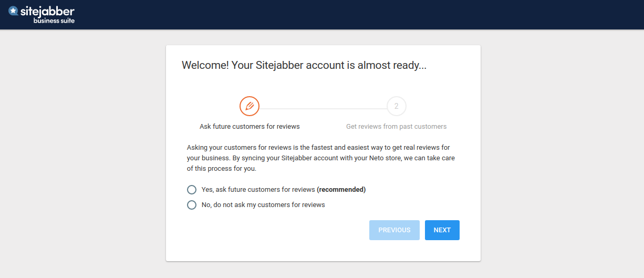Click the 'Yes, ask future customers for reviews' label
This screenshot has height=278, width=644.
click(258, 190)
